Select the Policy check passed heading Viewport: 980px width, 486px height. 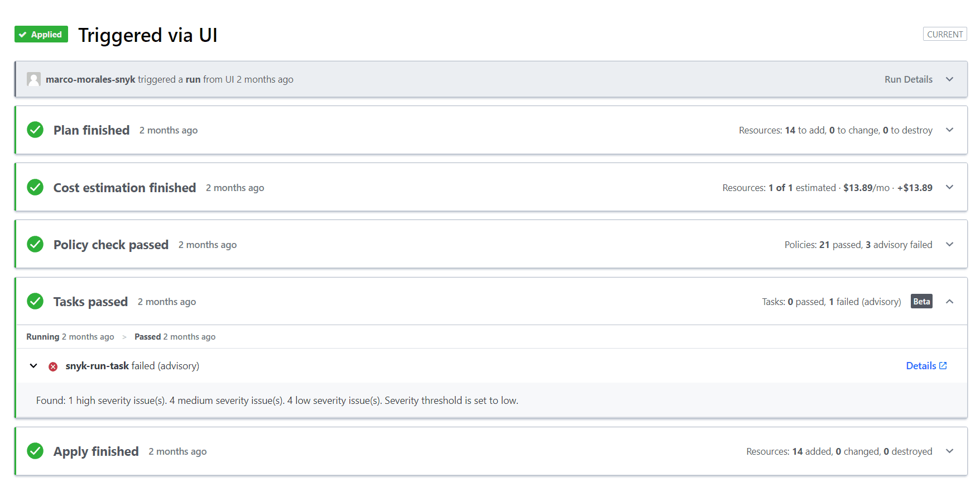pyautogui.click(x=111, y=245)
